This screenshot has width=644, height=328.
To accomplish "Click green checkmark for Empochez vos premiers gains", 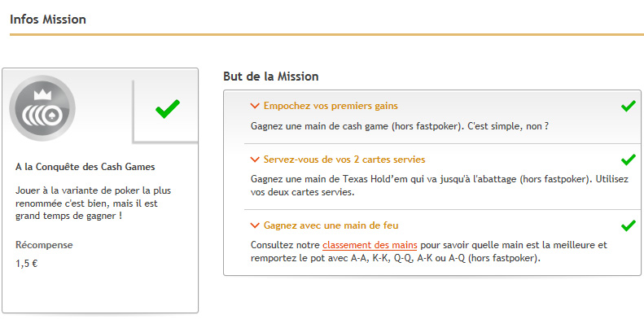I will tap(629, 106).
